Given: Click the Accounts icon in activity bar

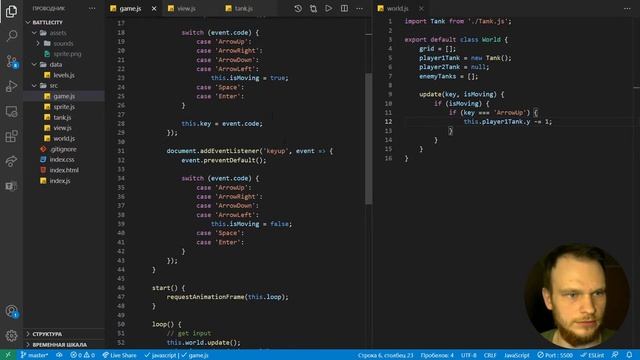Looking at the screenshot, I should pos(11,311).
